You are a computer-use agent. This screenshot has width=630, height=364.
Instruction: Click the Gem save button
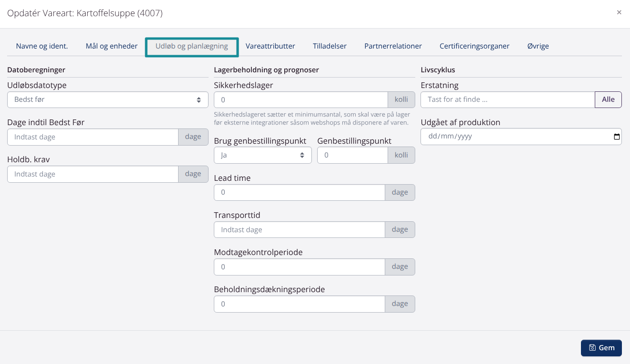click(x=601, y=348)
